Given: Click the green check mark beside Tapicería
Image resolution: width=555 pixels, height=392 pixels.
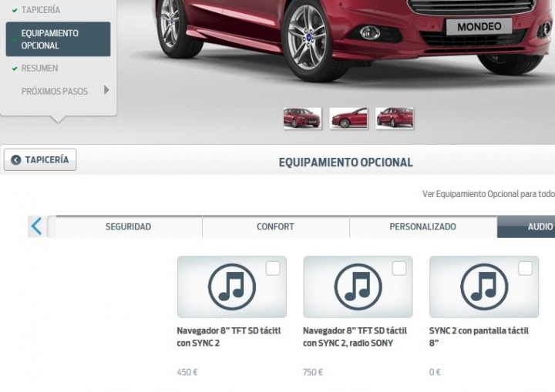Looking at the screenshot, I should point(15,11).
